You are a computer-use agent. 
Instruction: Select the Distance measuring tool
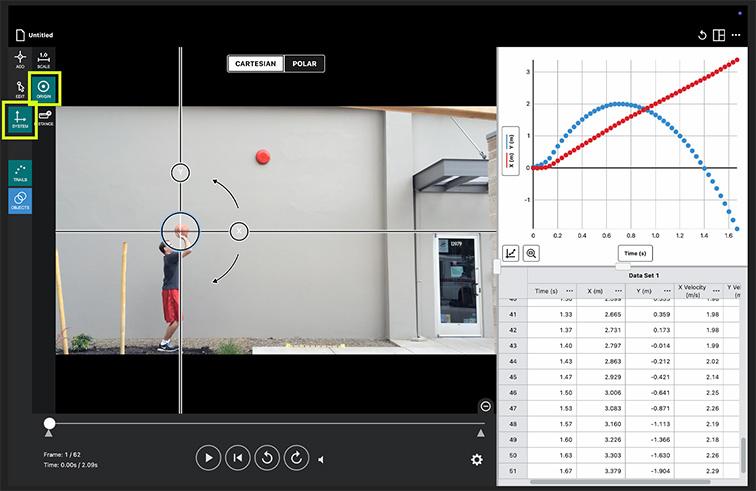click(x=44, y=118)
